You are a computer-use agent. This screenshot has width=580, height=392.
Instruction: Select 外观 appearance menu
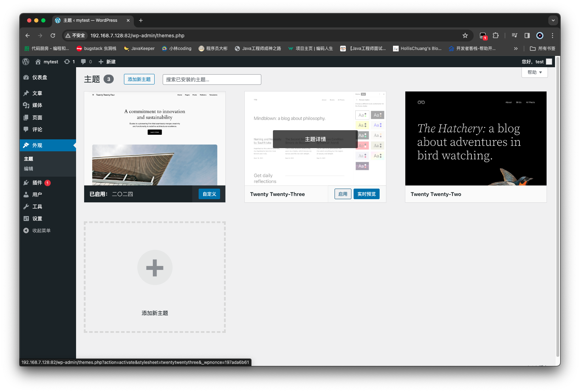48,145
